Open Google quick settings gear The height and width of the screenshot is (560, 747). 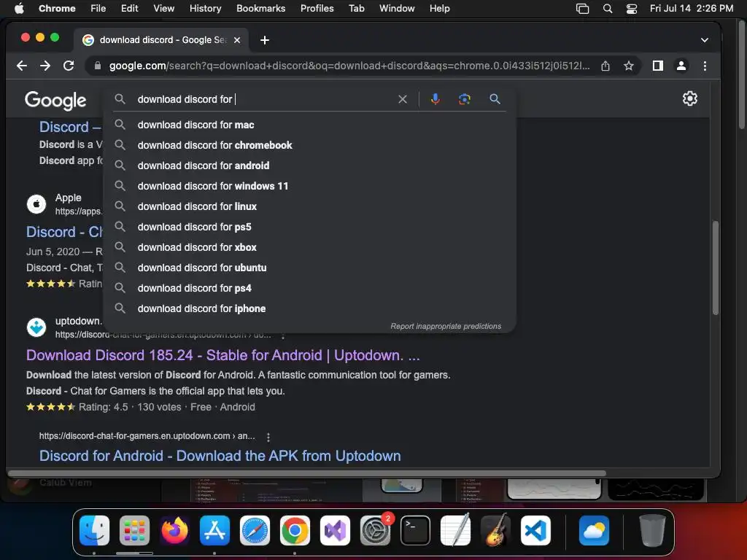pos(690,98)
